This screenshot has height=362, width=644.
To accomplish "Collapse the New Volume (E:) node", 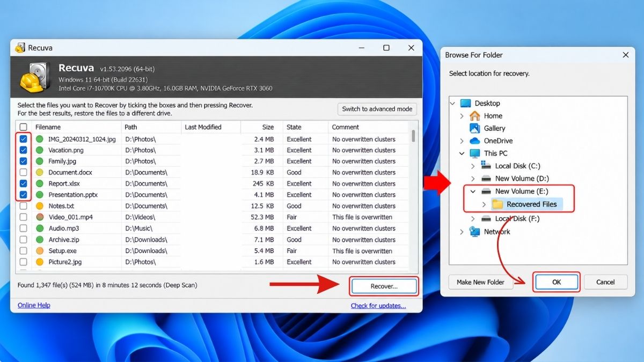I will [x=473, y=191].
